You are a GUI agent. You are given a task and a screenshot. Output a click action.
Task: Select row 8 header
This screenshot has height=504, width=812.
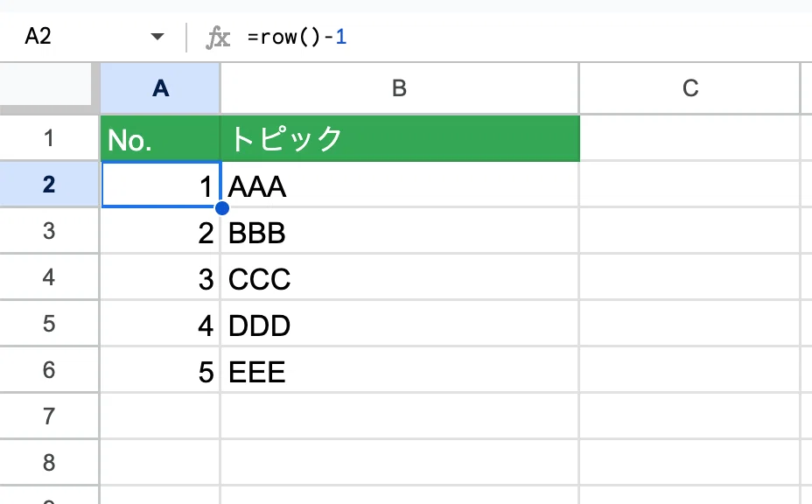49,463
